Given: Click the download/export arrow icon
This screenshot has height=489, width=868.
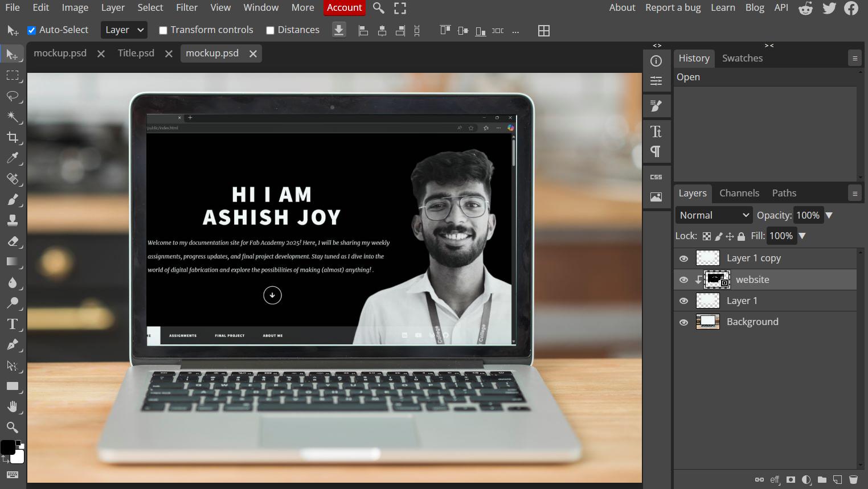Looking at the screenshot, I should click(339, 30).
